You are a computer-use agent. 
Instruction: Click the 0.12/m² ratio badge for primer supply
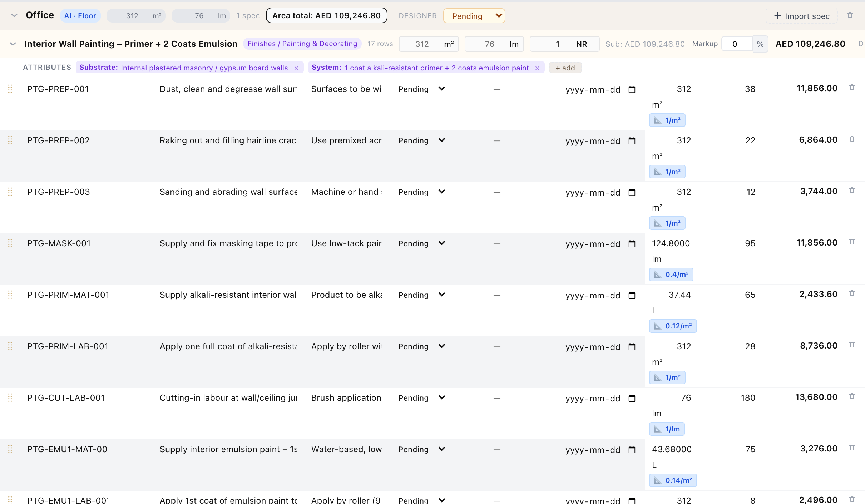673,326
